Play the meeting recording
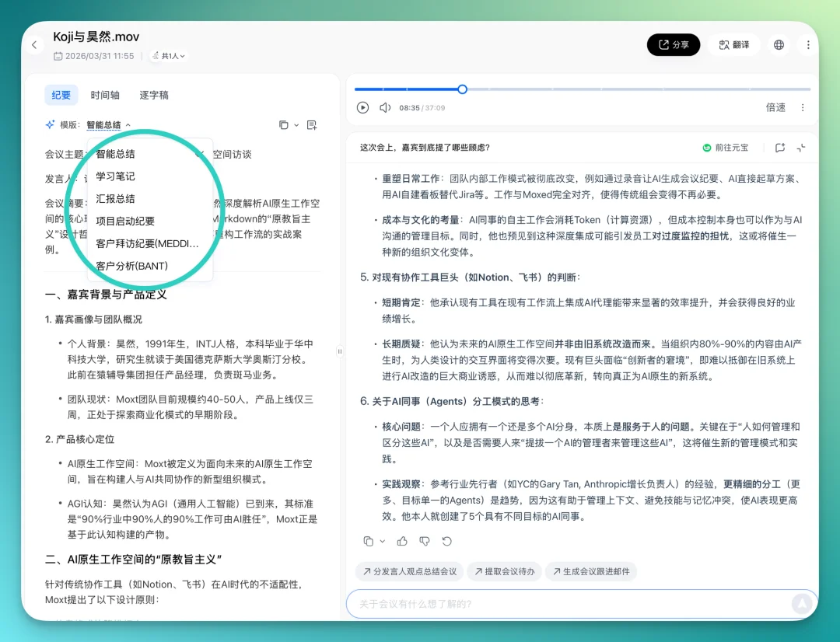This screenshot has height=642, width=840. [362, 107]
